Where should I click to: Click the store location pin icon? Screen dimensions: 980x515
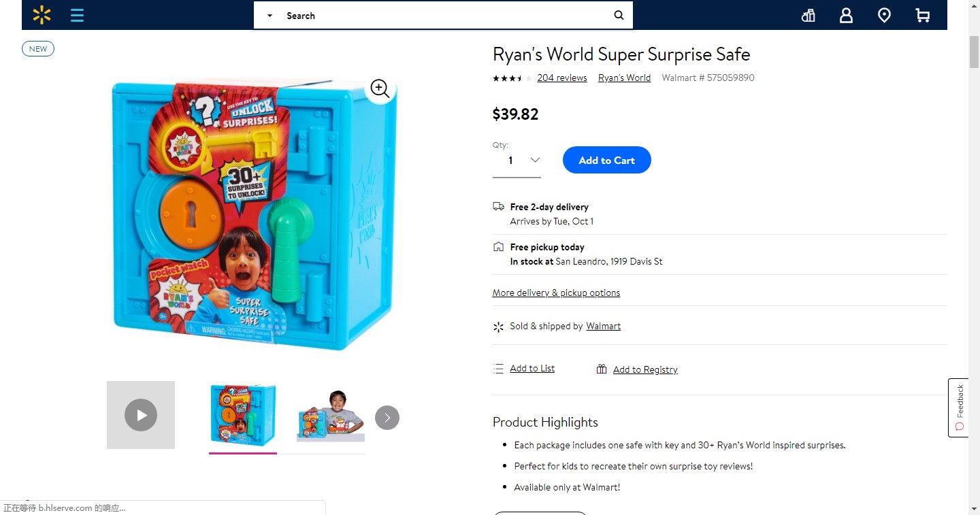[884, 15]
